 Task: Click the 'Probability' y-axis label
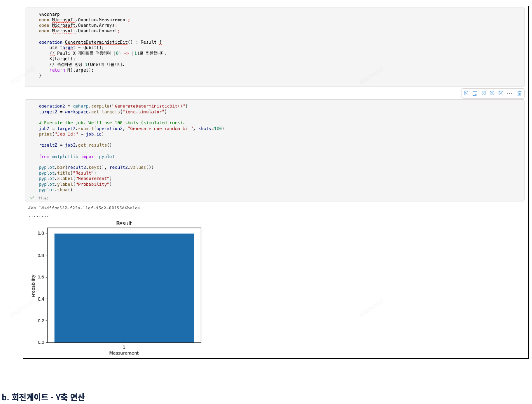(x=33, y=286)
